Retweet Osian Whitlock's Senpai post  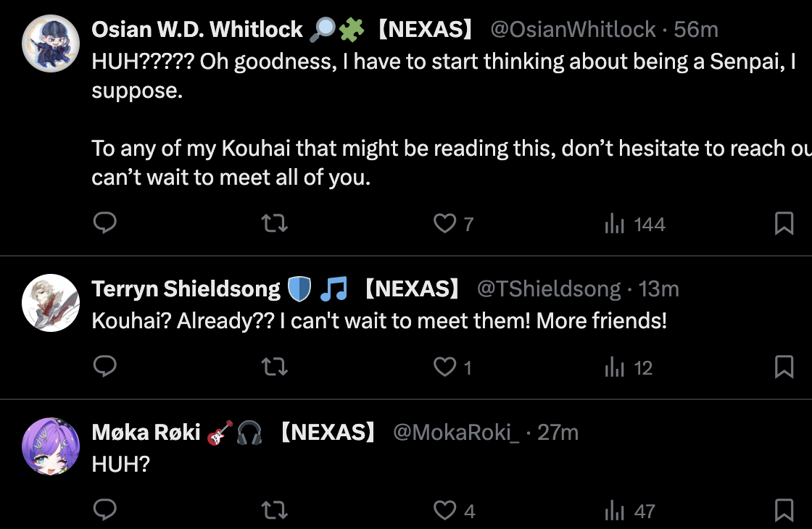pyautogui.click(x=274, y=224)
